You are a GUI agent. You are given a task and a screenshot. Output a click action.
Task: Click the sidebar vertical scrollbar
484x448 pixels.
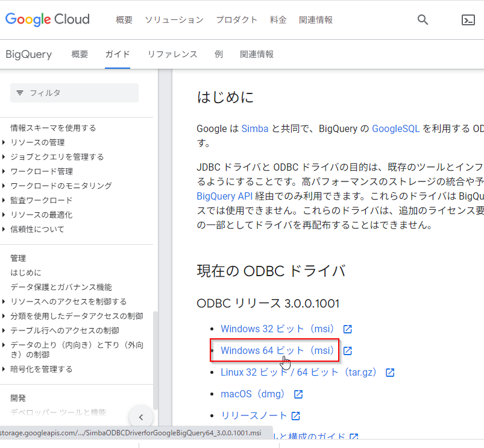(x=156, y=360)
